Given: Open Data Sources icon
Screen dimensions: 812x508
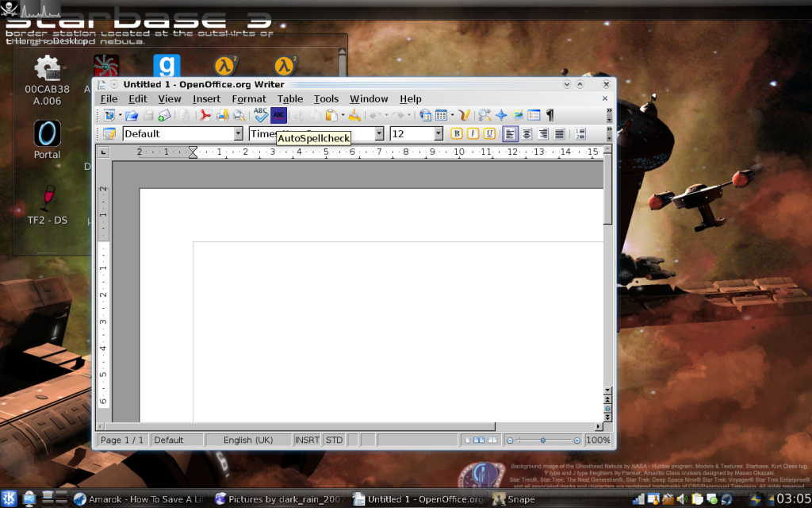Looking at the screenshot, I should [x=534, y=115].
